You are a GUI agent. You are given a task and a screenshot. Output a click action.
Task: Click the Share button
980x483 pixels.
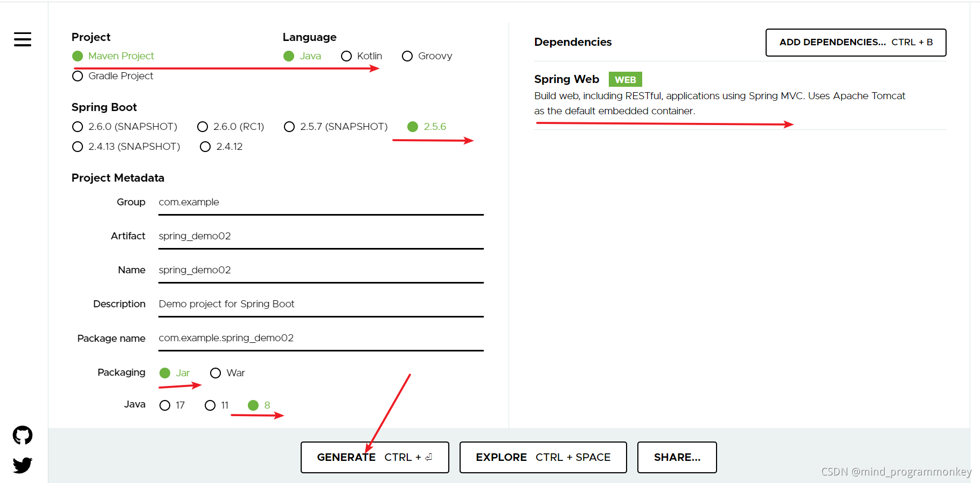point(677,457)
